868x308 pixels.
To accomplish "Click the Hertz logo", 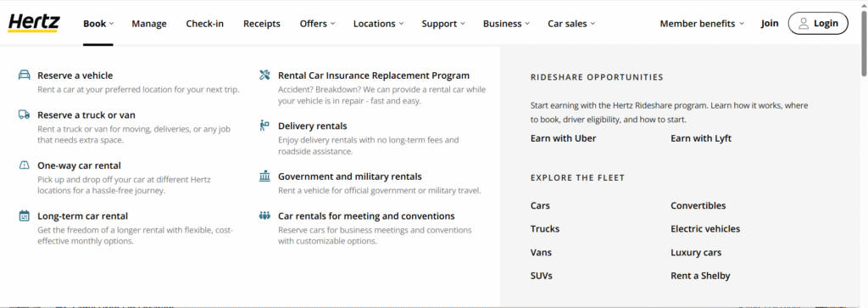I will [34, 23].
